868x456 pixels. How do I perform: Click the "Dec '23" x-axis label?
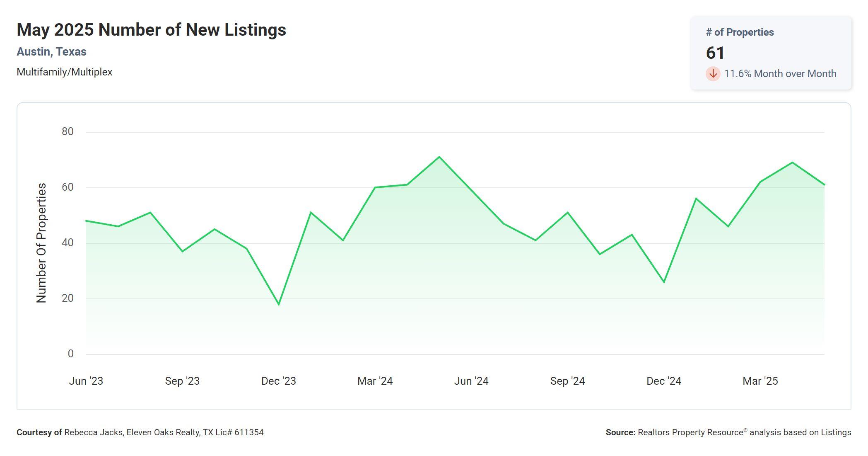[279, 381]
